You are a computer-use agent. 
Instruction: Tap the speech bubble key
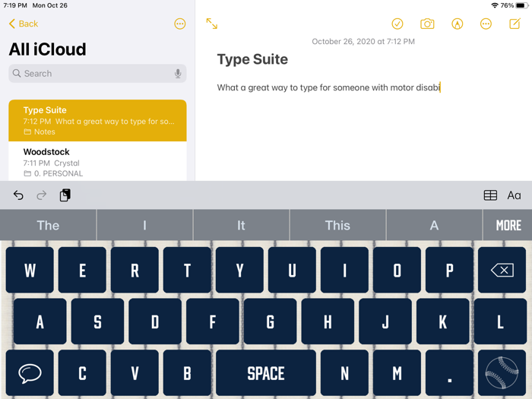click(30, 373)
